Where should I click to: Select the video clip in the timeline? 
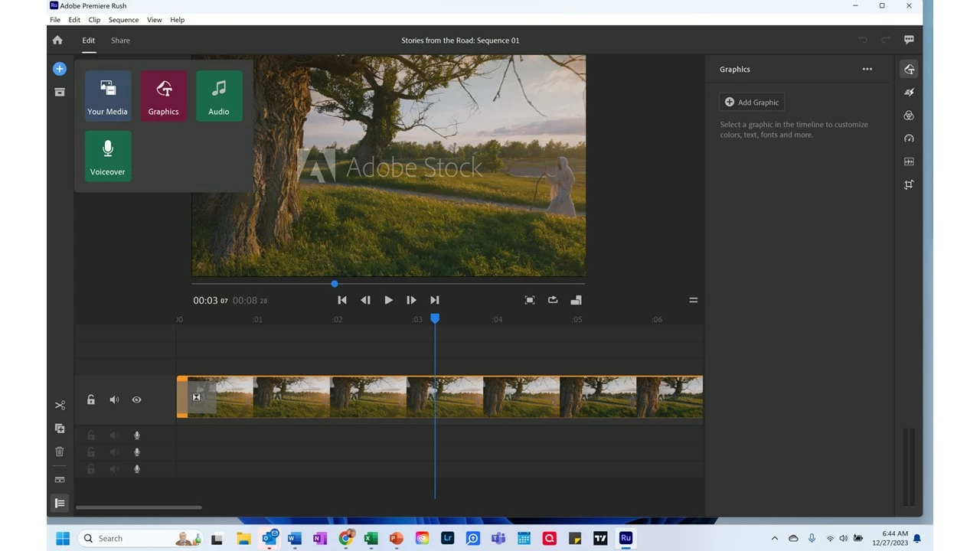[440, 396]
